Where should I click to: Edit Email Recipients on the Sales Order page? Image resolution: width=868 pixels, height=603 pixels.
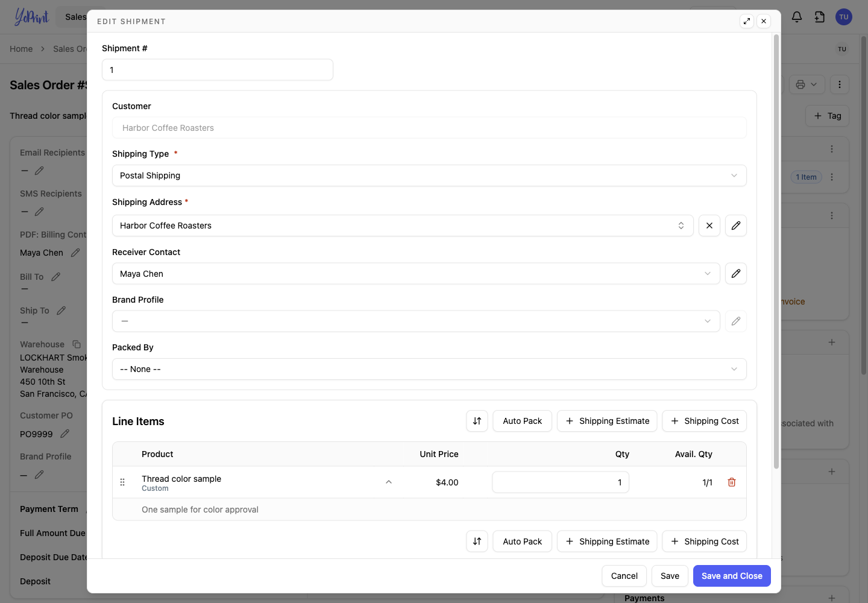click(x=39, y=171)
